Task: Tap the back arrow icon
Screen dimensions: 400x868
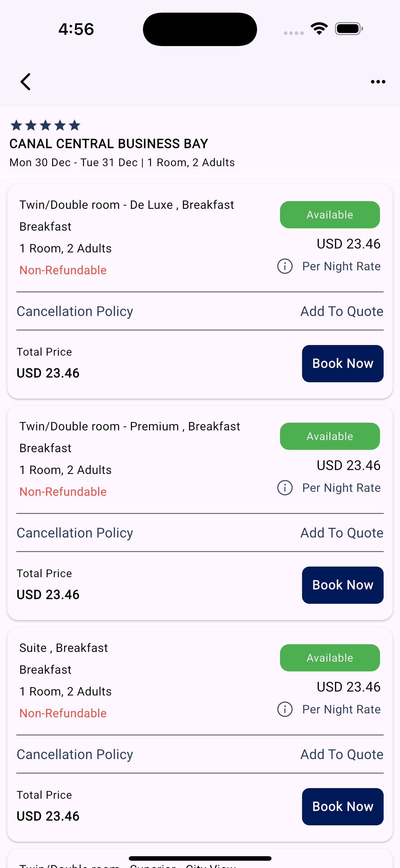Action: click(x=26, y=81)
